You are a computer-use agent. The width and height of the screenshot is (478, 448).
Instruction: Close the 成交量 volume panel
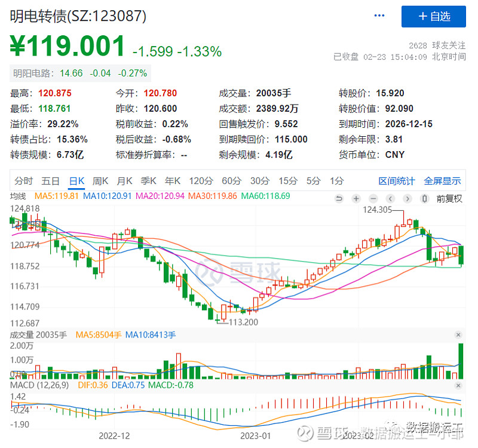tap(458, 335)
